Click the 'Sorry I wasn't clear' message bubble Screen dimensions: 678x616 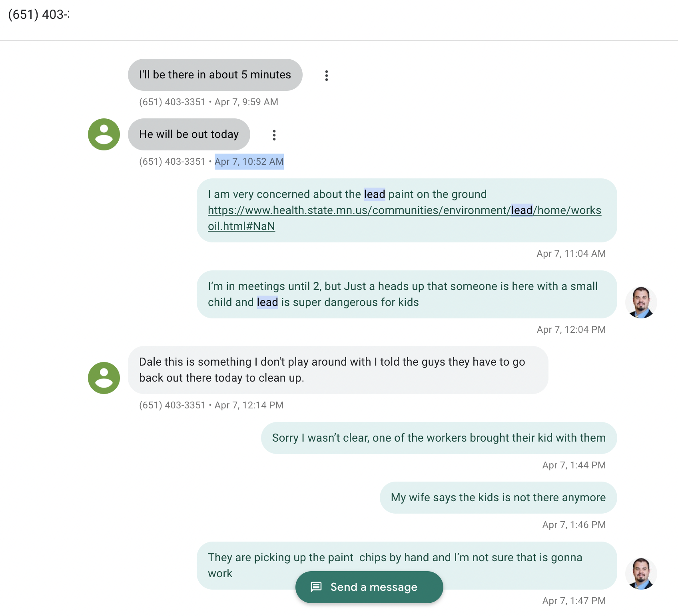point(439,438)
